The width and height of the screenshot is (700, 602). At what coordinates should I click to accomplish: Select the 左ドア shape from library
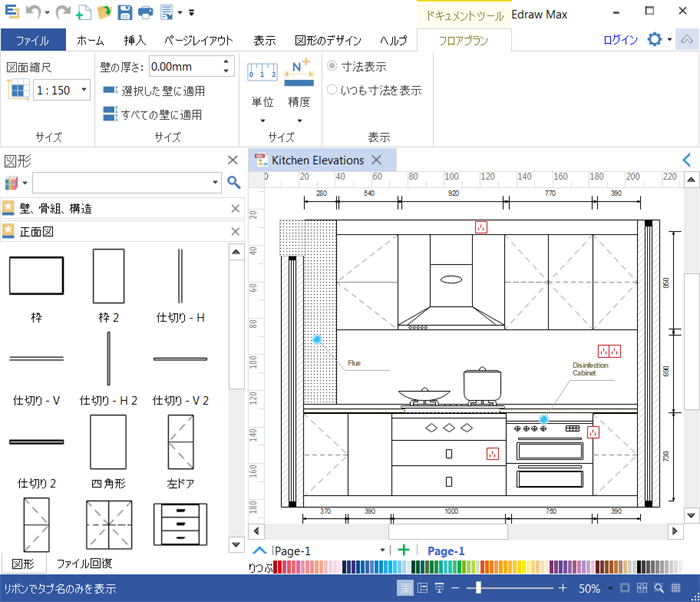[180, 444]
